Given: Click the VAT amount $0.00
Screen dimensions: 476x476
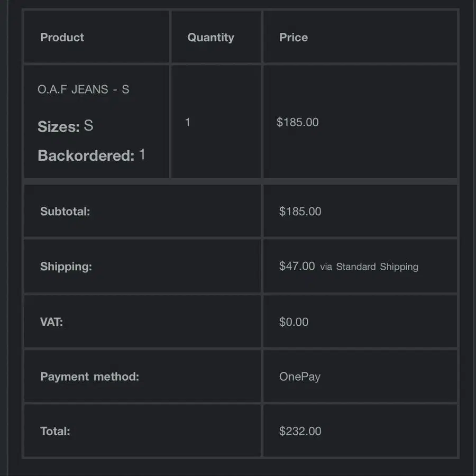Looking at the screenshot, I should tap(294, 322).
